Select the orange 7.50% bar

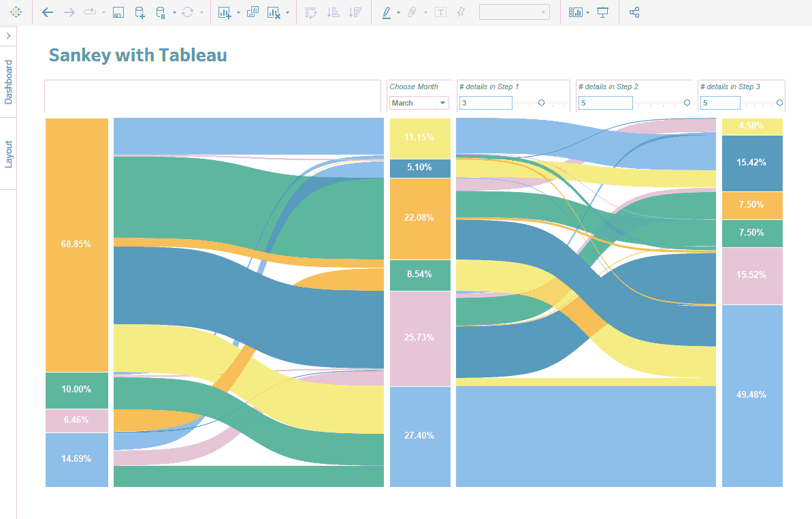pyautogui.click(x=752, y=206)
